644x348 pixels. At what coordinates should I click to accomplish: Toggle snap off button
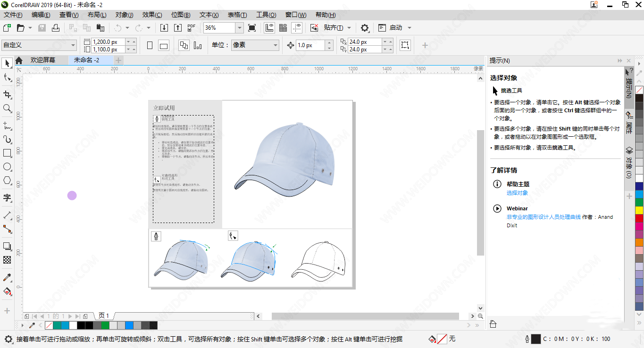314,28
